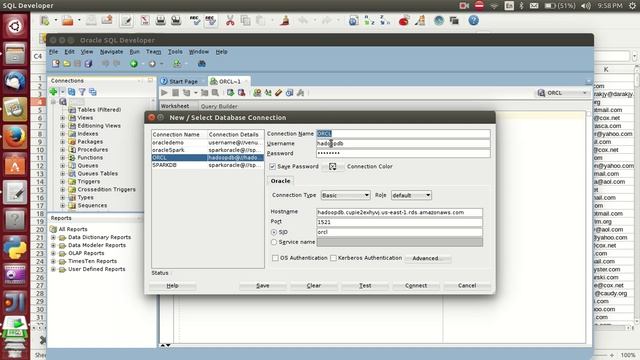Click the filter funnel icon in Connections panel
This screenshot has width=640, height=360.
(82, 92)
